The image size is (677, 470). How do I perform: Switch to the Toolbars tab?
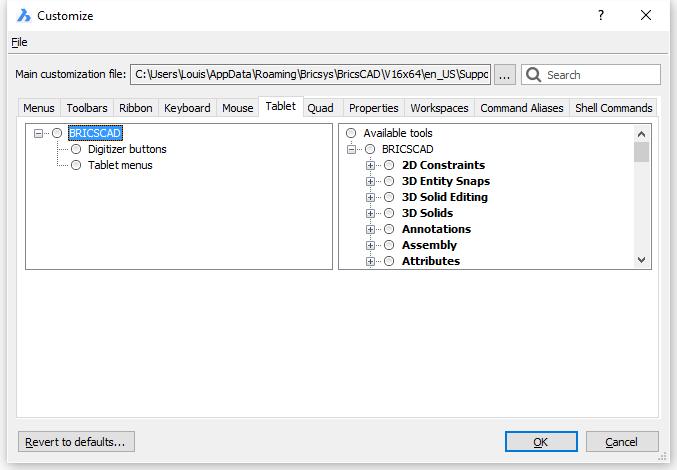87,108
